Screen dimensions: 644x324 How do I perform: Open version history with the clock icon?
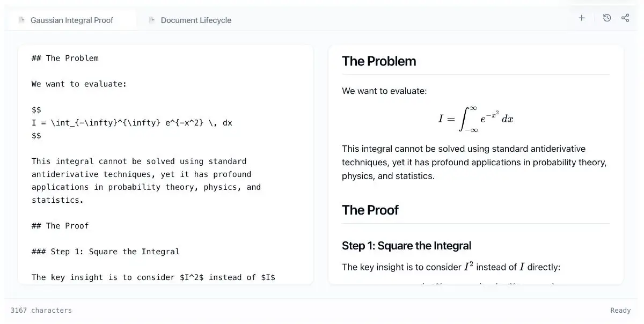pos(607,18)
